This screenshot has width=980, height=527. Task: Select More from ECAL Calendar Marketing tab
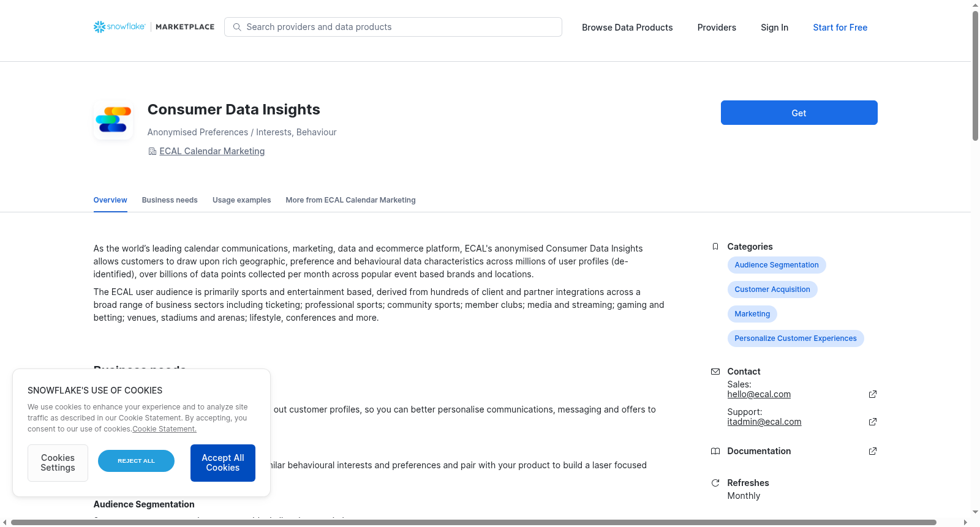[350, 200]
